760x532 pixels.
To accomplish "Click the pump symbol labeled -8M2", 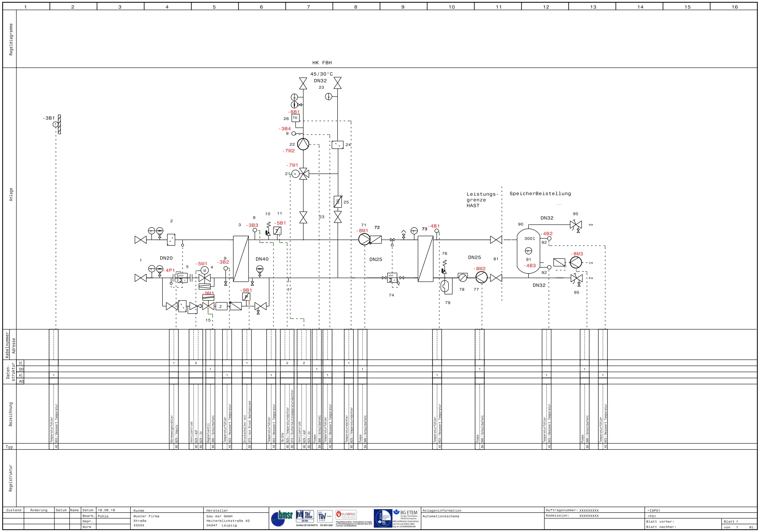I will click(x=481, y=277).
